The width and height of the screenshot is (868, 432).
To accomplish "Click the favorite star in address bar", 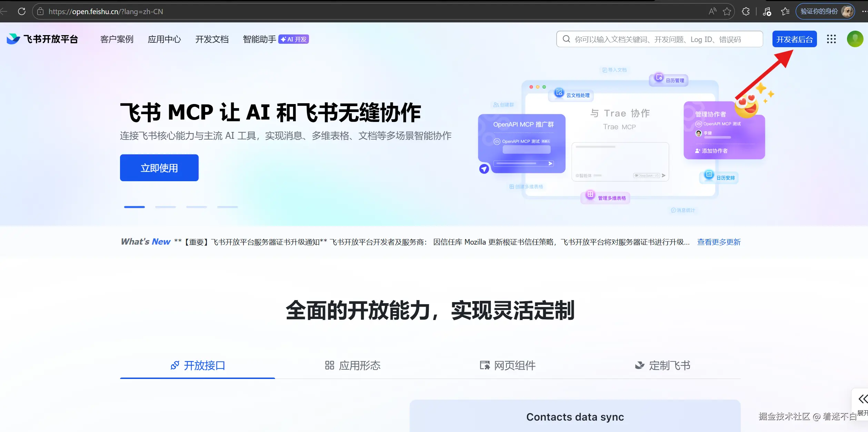I will point(727,11).
